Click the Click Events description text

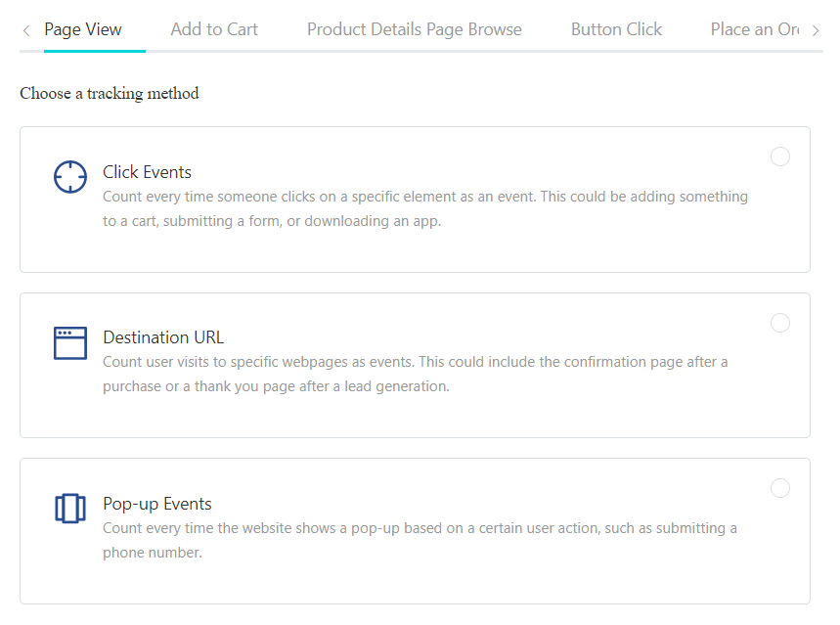pyautogui.click(x=424, y=208)
